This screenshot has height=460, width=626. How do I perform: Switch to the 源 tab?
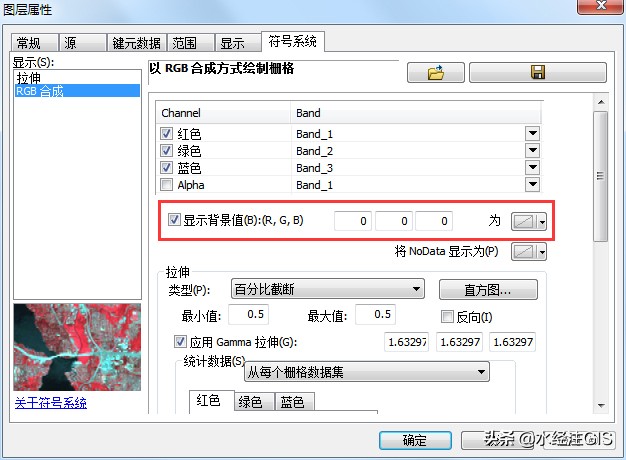(83, 43)
